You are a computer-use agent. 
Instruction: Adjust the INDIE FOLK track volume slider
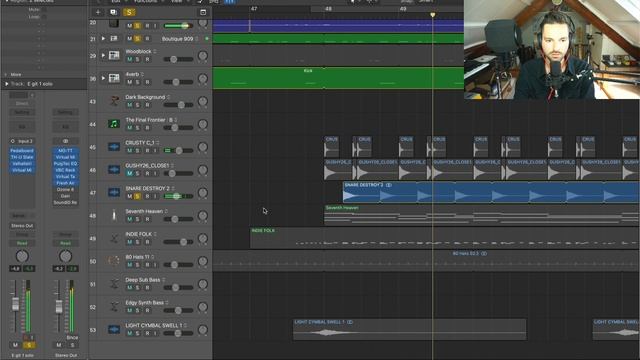(x=178, y=242)
